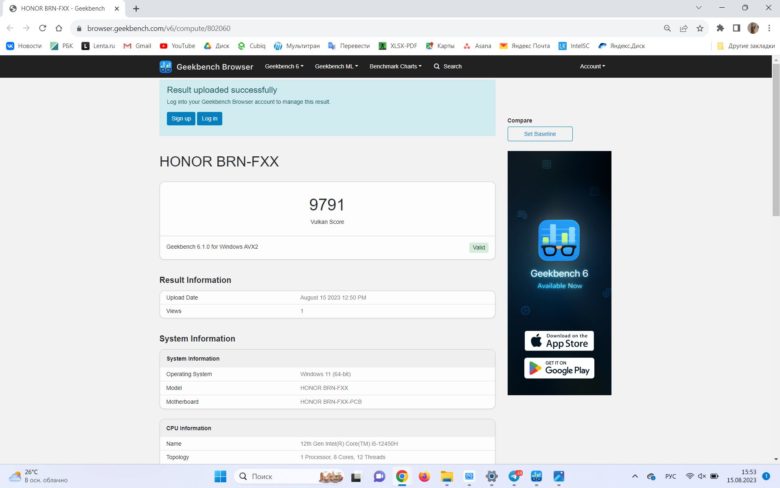
Task: Go back to previous page
Action: [x=10, y=28]
